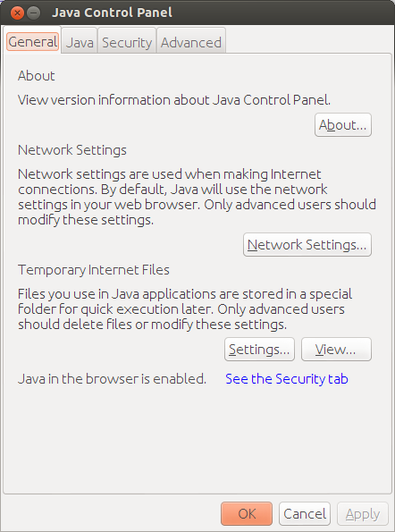Click the Apply button

click(x=363, y=514)
